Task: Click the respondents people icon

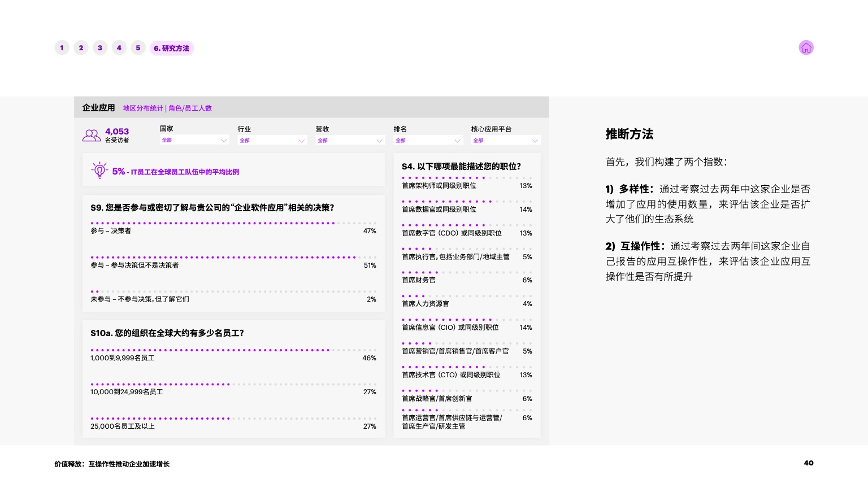Action: click(x=92, y=136)
